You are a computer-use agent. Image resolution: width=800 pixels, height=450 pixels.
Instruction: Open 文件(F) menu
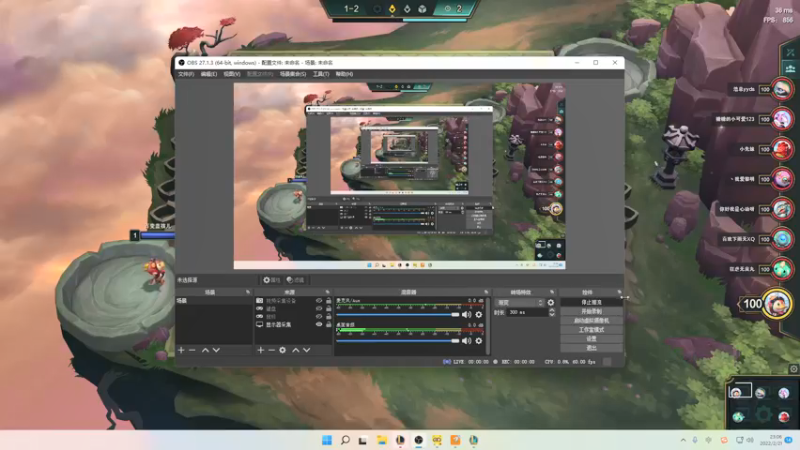tap(186, 74)
